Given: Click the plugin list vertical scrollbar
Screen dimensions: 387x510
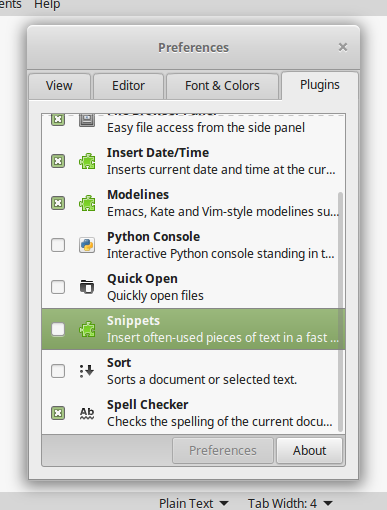Looking at the screenshot, I should (x=340, y=312).
